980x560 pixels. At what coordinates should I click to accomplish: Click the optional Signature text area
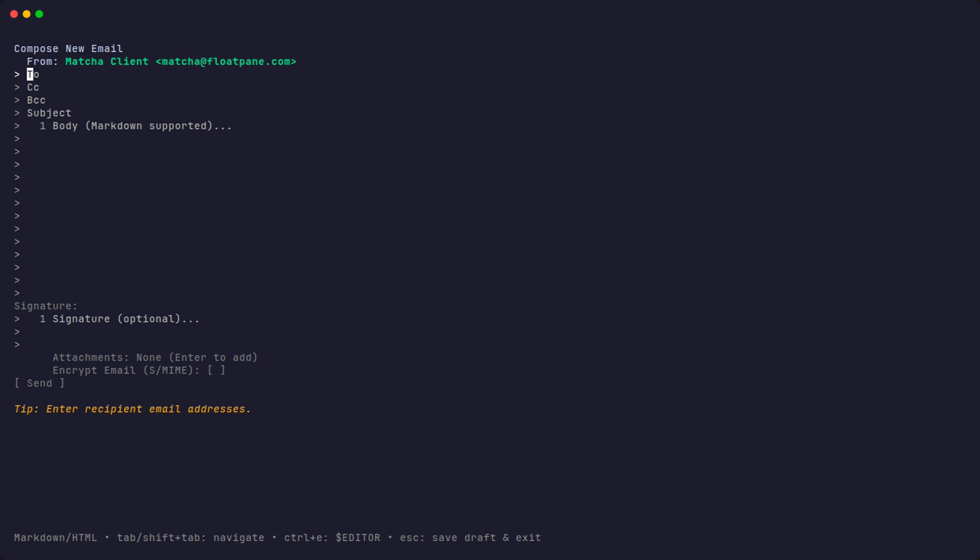(x=125, y=318)
